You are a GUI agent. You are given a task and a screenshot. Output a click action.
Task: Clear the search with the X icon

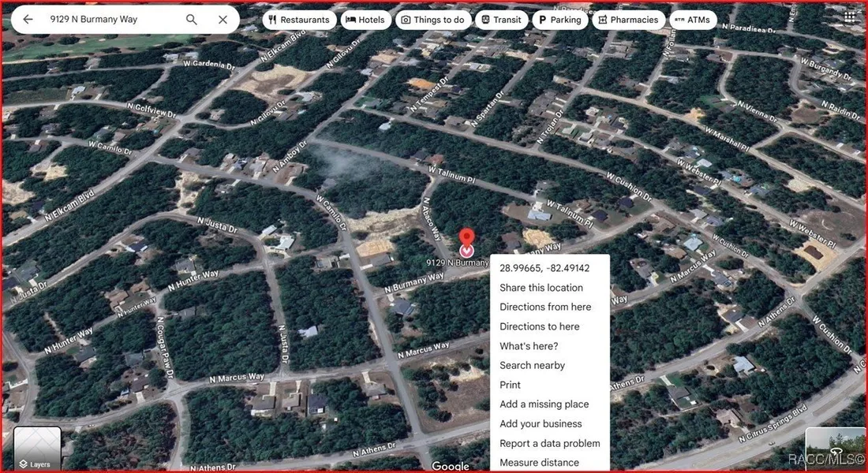click(223, 20)
